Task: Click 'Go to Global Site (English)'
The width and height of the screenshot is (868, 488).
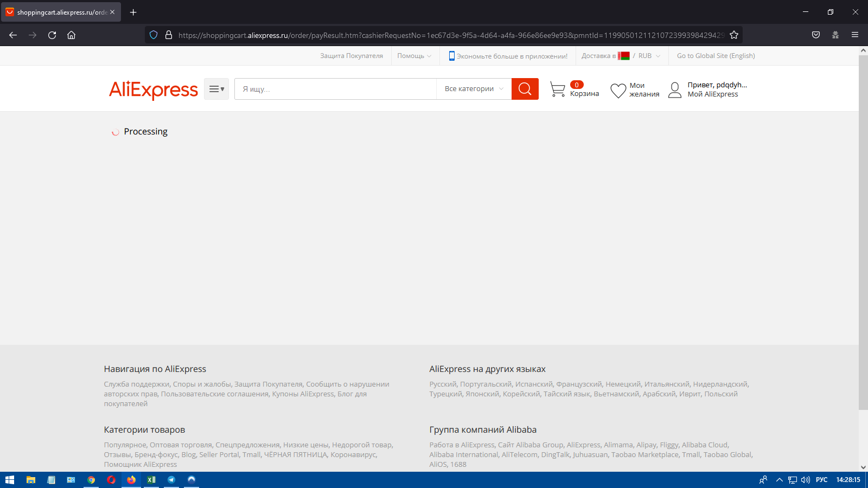Action: (716, 56)
